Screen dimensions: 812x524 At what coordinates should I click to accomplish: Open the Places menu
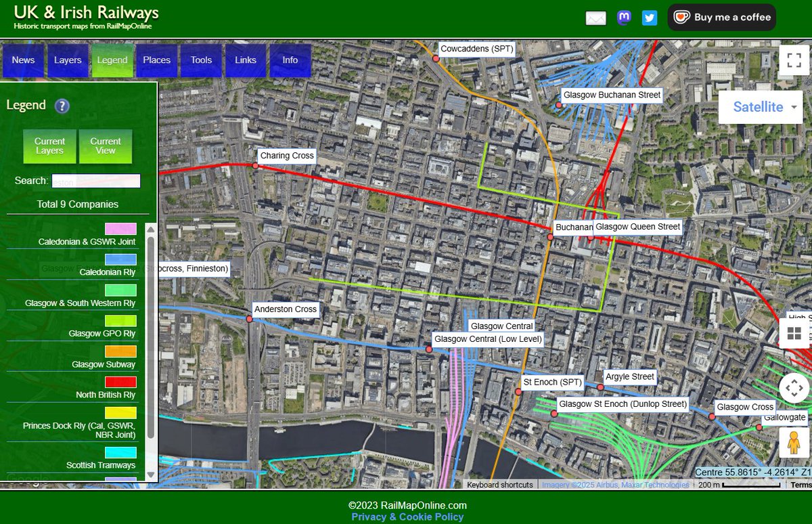[x=156, y=60]
